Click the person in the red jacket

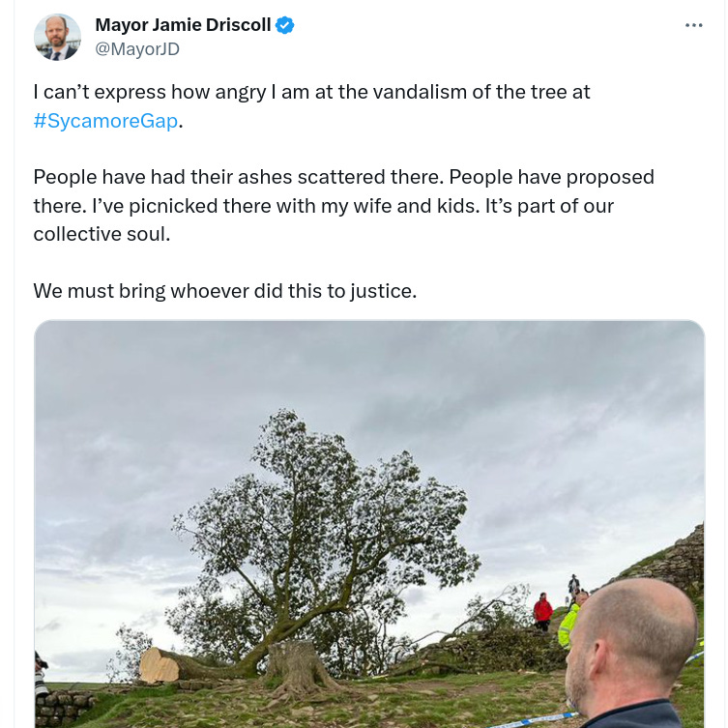[542, 611]
